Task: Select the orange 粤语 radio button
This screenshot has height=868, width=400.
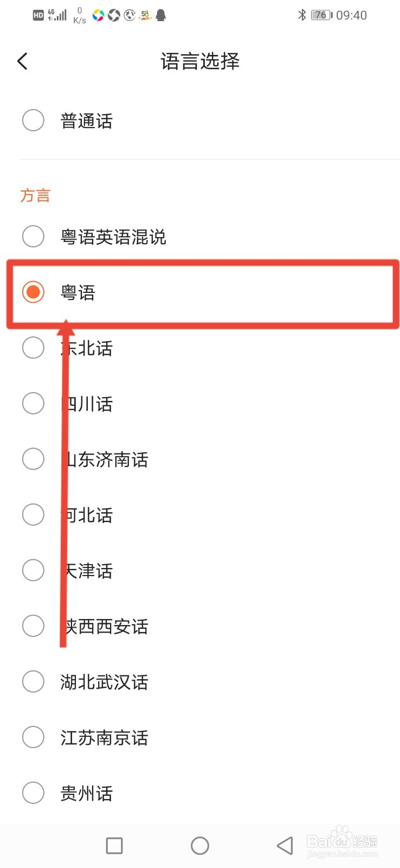Action: (x=33, y=292)
